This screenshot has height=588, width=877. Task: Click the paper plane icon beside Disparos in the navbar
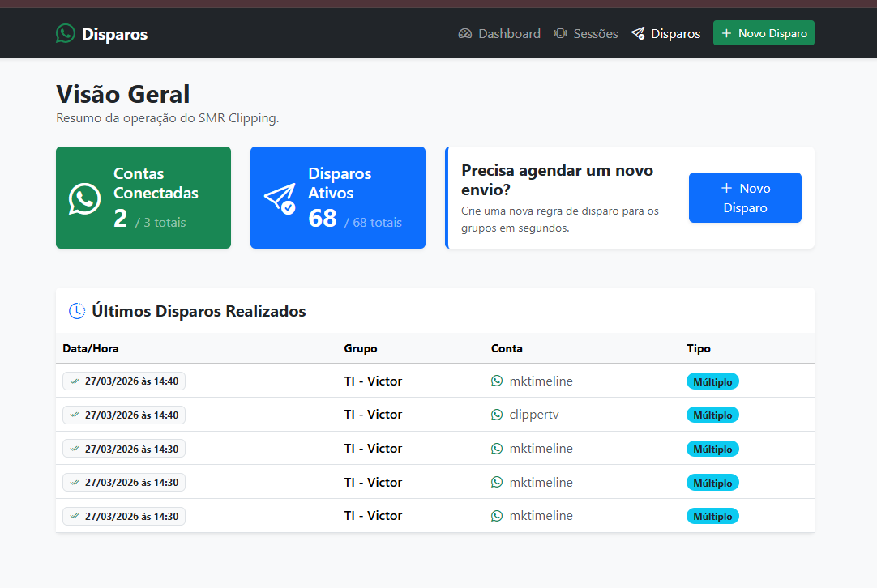[x=638, y=33]
